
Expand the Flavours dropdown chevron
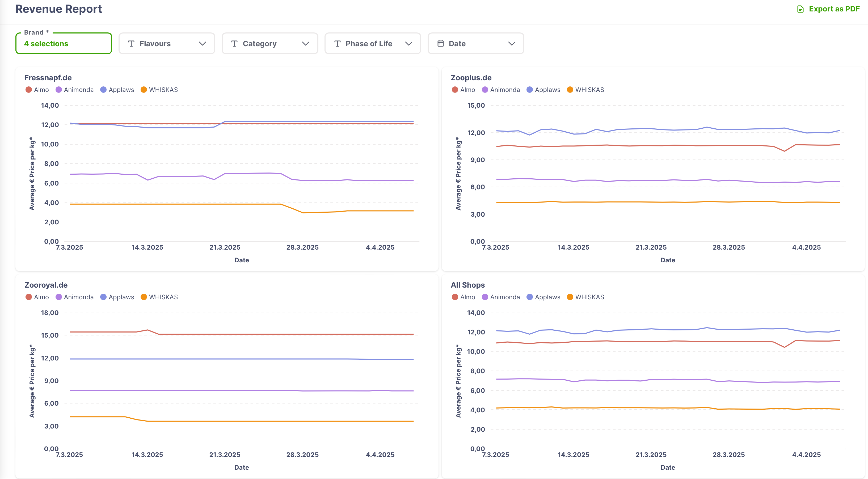(203, 44)
